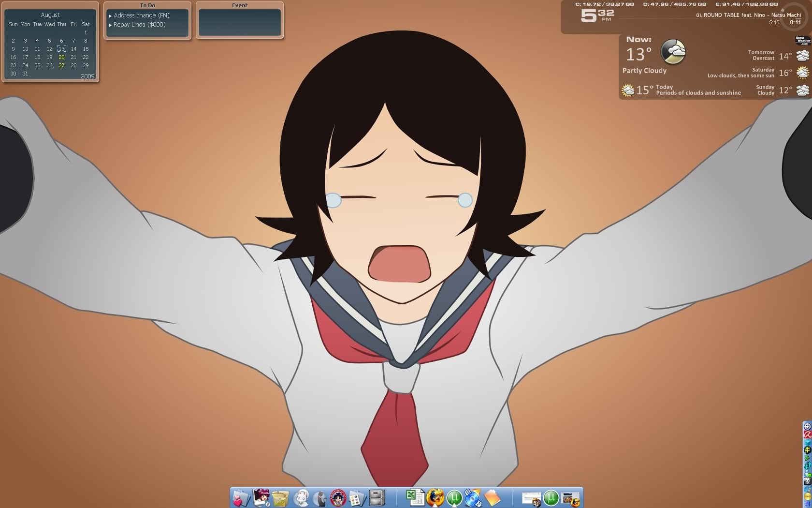The height and width of the screenshot is (508, 812).
Task: Select date 1 on the calendar
Action: tap(86, 32)
